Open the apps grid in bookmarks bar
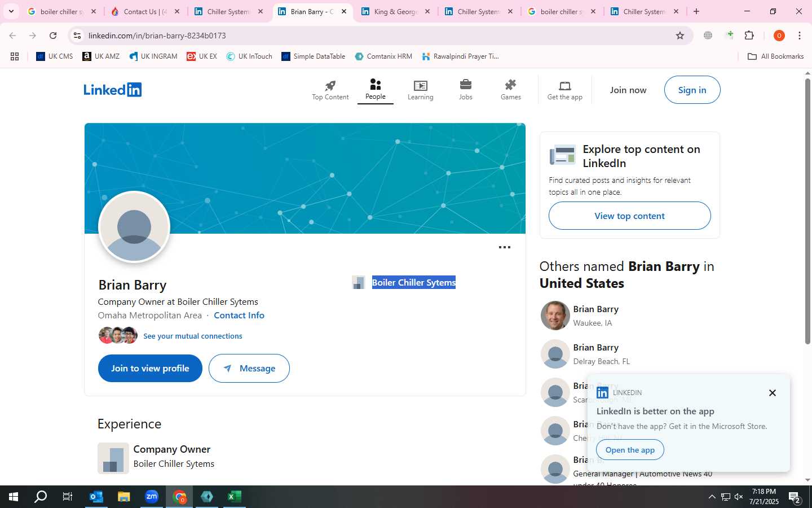 pos(15,56)
